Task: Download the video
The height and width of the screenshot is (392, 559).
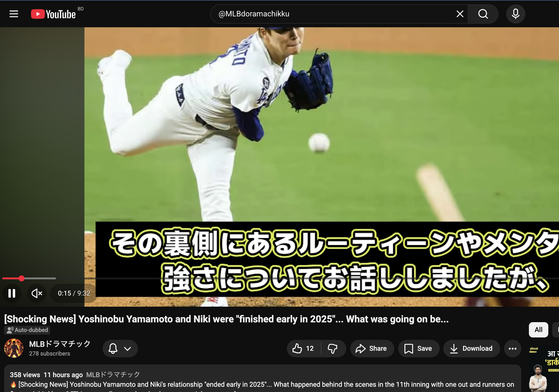Action: click(x=471, y=348)
